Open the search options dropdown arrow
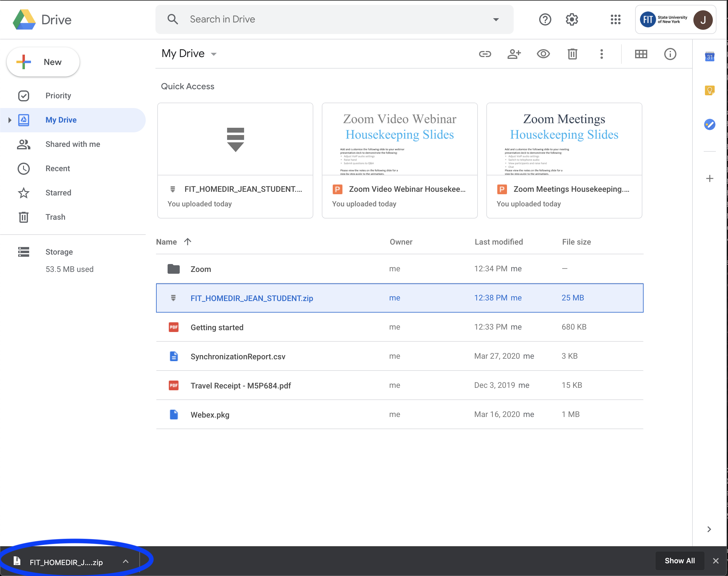Viewport: 728px width, 576px height. [x=496, y=19]
